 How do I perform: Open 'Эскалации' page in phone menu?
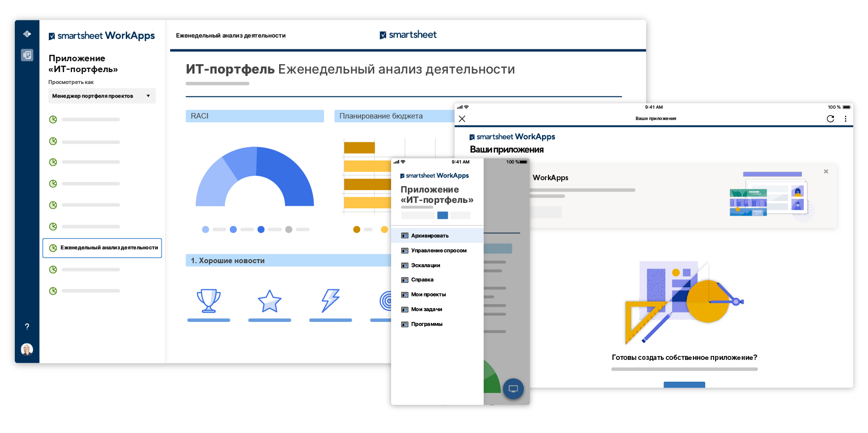click(x=437, y=265)
